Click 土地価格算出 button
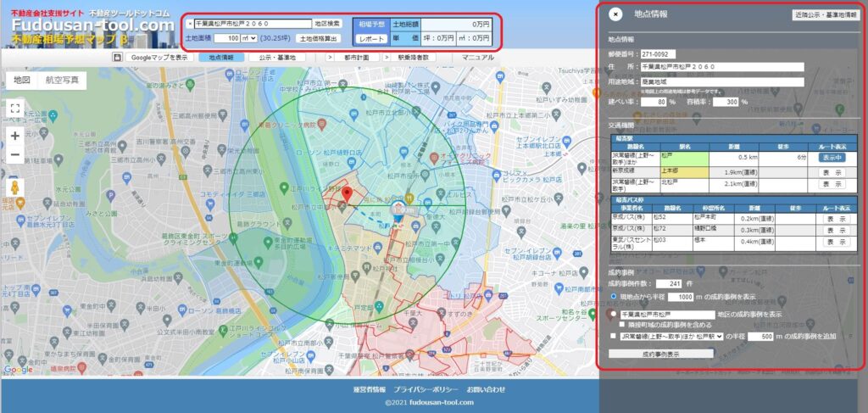The image size is (868, 413). pyautogui.click(x=319, y=39)
